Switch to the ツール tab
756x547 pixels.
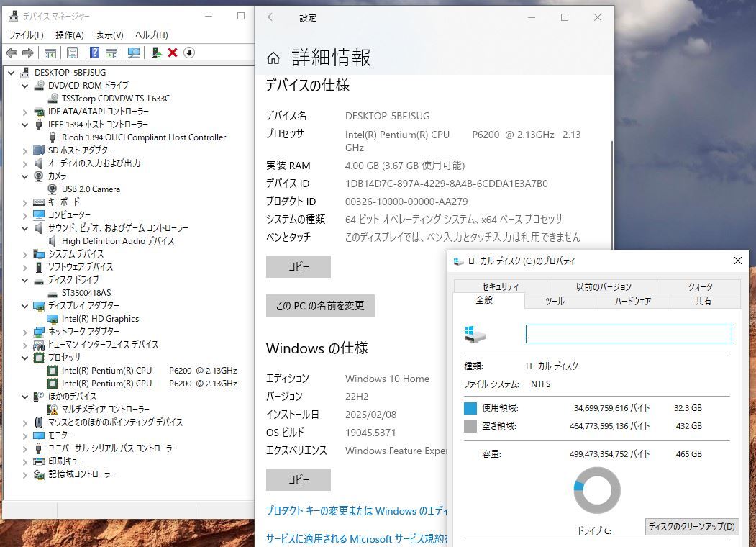555,301
